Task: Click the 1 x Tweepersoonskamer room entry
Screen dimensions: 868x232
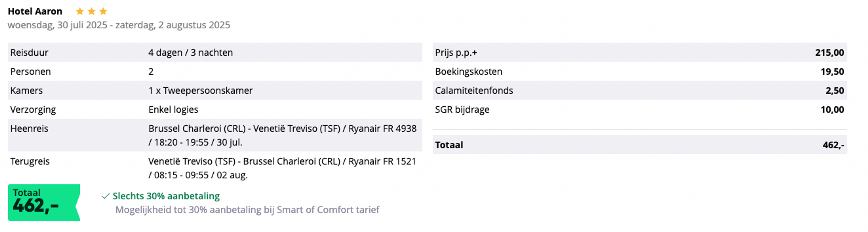Action: pyautogui.click(x=200, y=91)
